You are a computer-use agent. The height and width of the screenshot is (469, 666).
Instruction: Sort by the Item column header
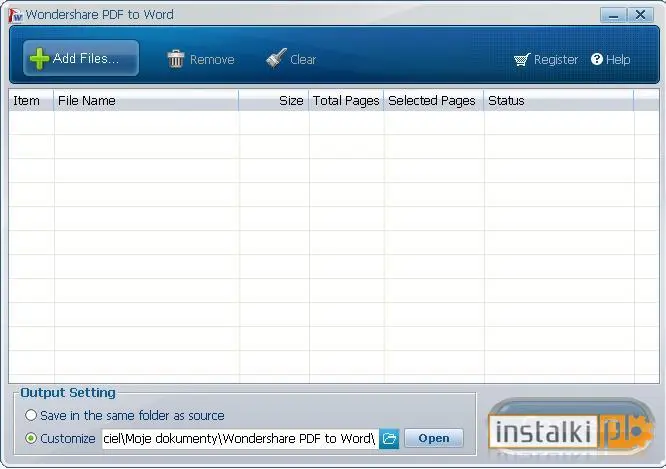pyautogui.click(x=31, y=101)
